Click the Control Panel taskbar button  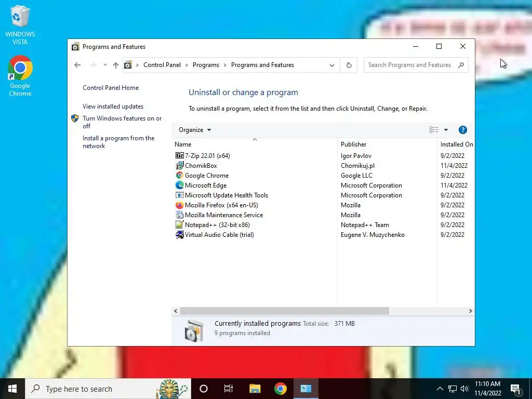pyautogui.click(x=305, y=389)
